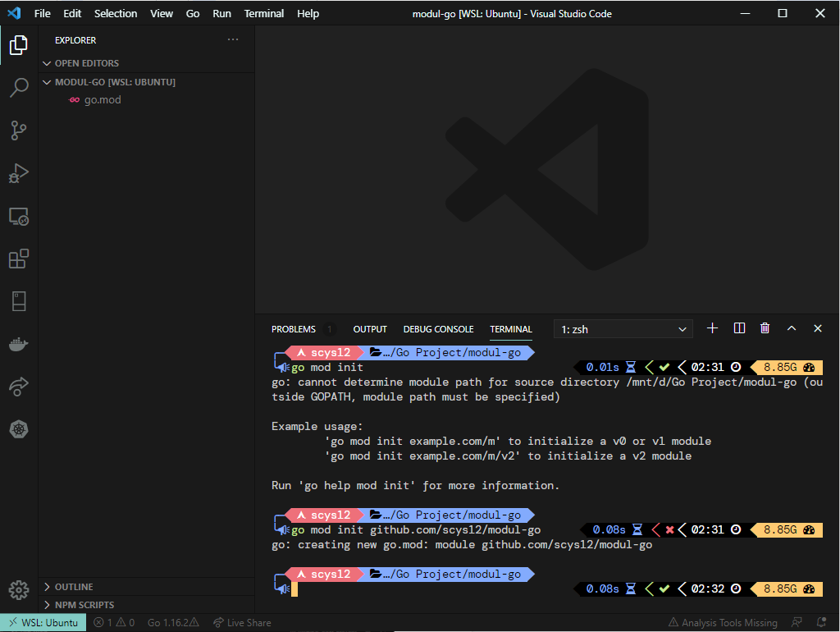Collapse the MODUL-GO [WSL: UBUNTU] folder section
The height and width of the screenshot is (632, 840).
pos(146,82)
